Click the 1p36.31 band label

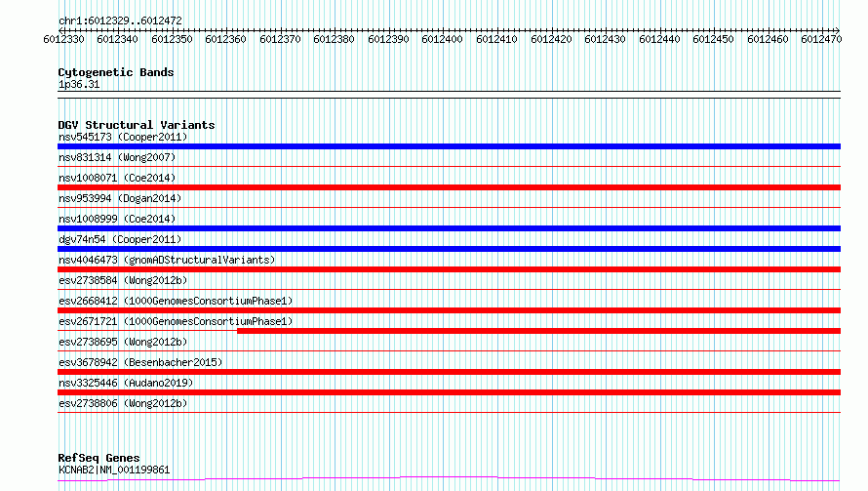pyautogui.click(x=79, y=84)
